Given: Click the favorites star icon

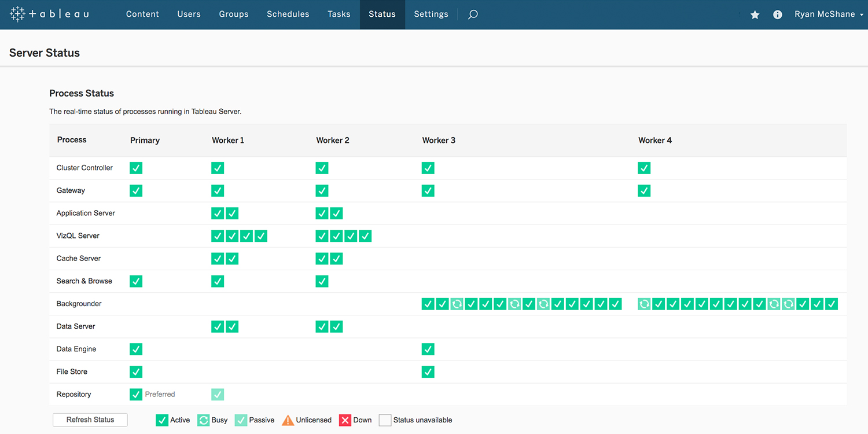Looking at the screenshot, I should (755, 14).
